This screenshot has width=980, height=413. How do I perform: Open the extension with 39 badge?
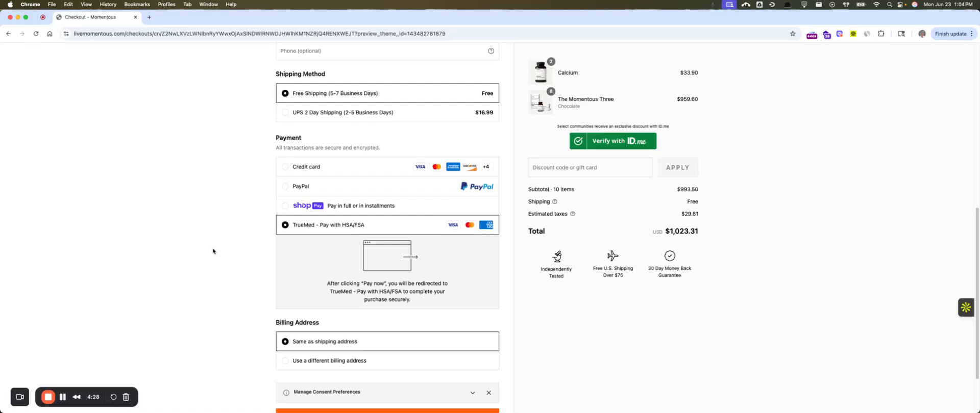tap(826, 34)
